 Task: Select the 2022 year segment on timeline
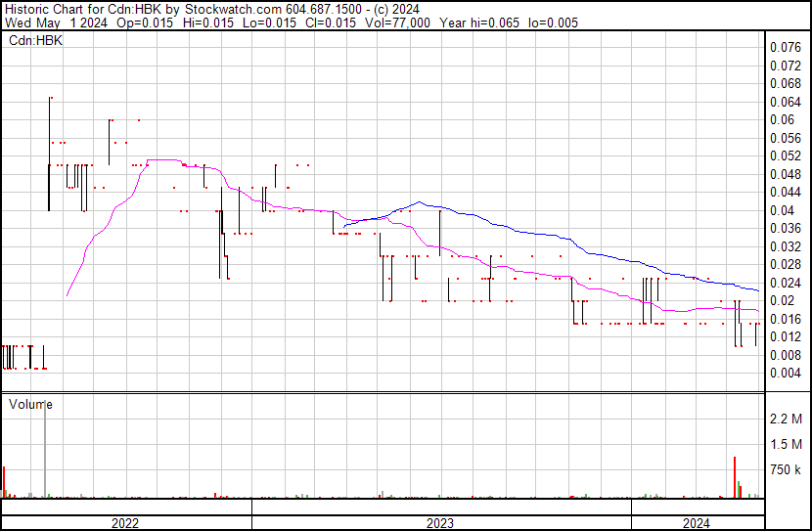click(126, 522)
